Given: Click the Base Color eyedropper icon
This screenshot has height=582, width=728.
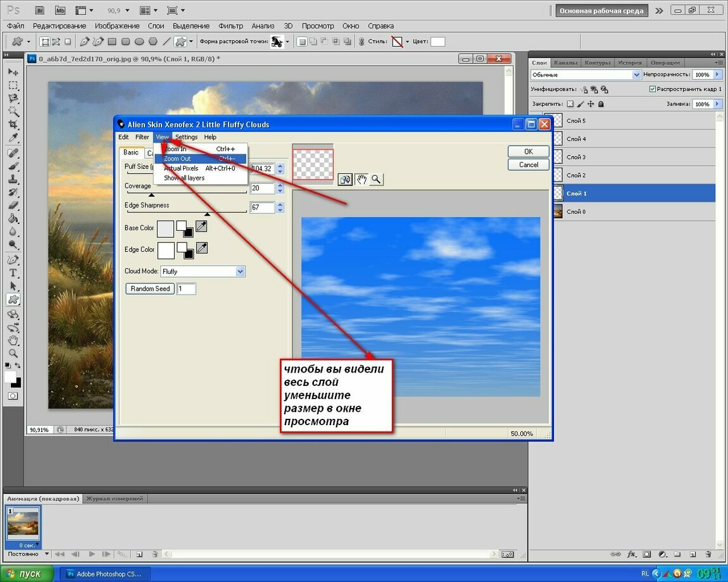Looking at the screenshot, I should click(201, 226).
